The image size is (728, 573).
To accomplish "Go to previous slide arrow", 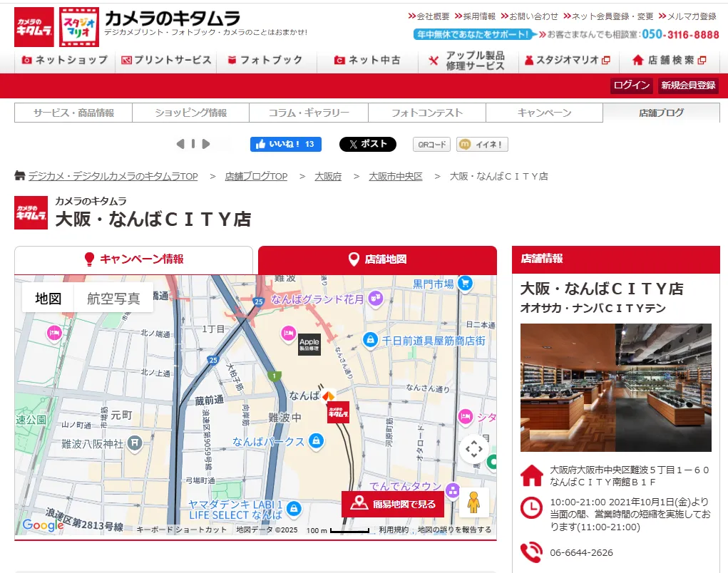I will [x=180, y=144].
